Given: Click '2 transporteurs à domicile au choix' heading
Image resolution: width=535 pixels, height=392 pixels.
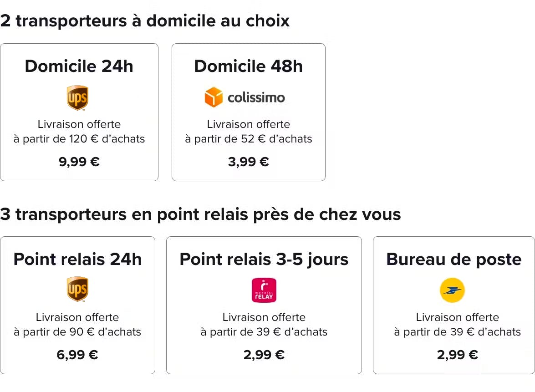Looking at the screenshot, I should click(x=145, y=21).
